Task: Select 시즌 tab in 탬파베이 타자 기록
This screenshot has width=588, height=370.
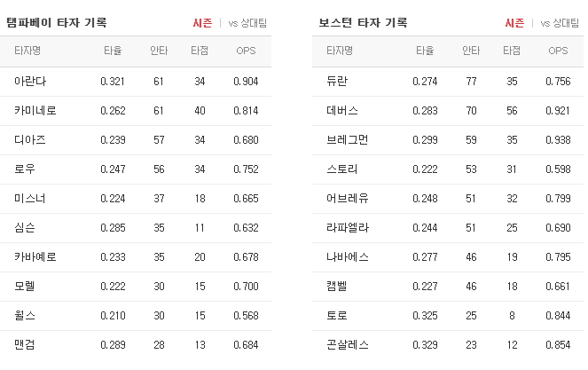Action: point(202,23)
